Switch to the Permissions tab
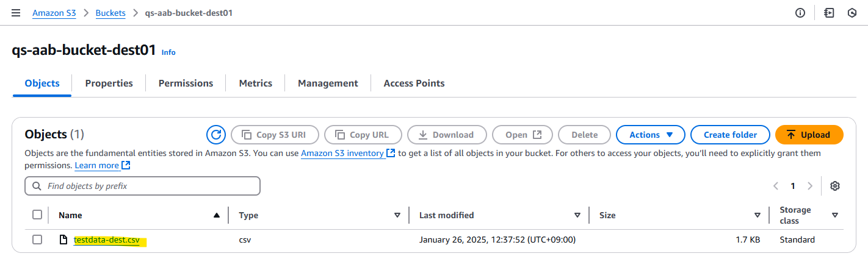868x270 pixels. click(x=186, y=83)
